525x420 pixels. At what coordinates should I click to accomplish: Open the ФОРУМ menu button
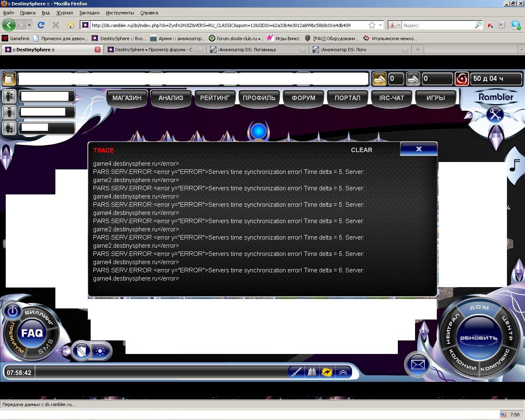[304, 98]
